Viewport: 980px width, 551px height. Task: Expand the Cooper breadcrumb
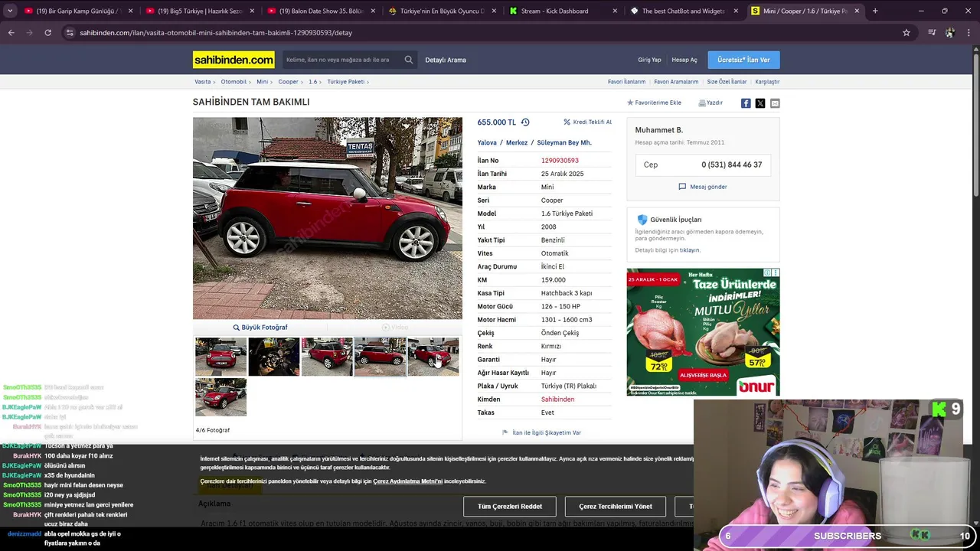pos(290,82)
